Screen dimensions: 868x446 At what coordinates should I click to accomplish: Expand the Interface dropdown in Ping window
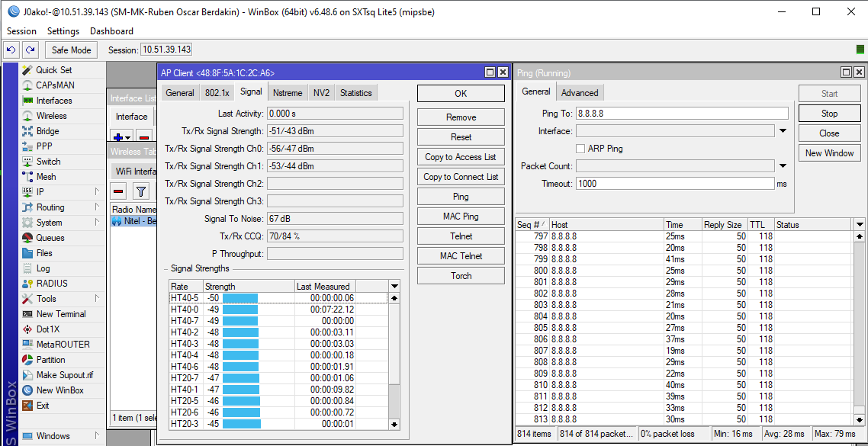(782, 131)
